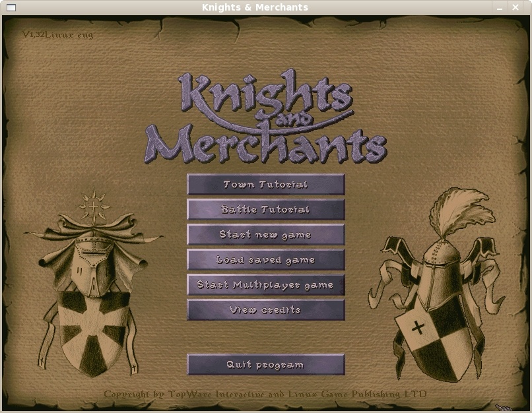The width and height of the screenshot is (532, 413).
Task: Close the Knights & Merchants window
Action: pos(515,7)
